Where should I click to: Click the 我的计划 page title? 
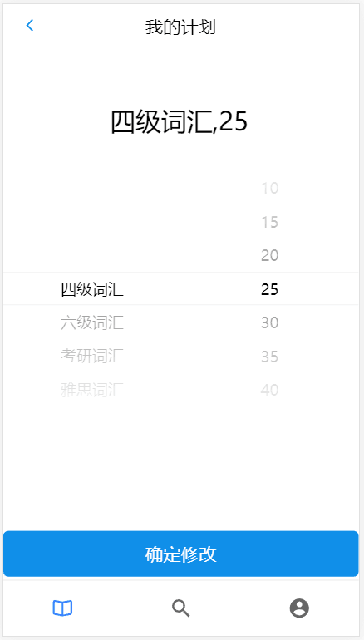(180, 27)
